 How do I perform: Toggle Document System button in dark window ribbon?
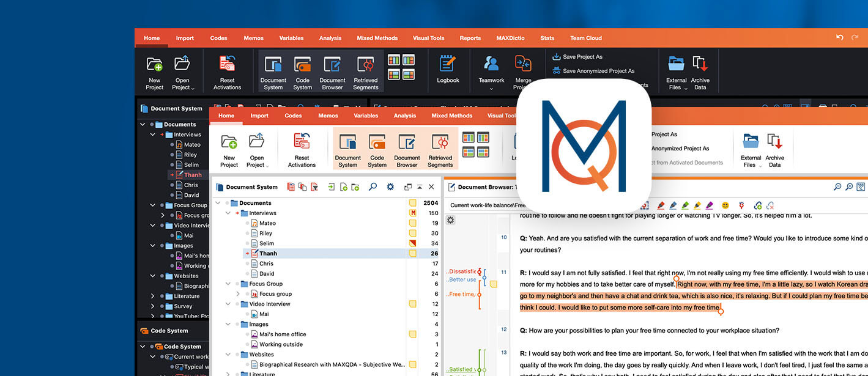(x=273, y=72)
